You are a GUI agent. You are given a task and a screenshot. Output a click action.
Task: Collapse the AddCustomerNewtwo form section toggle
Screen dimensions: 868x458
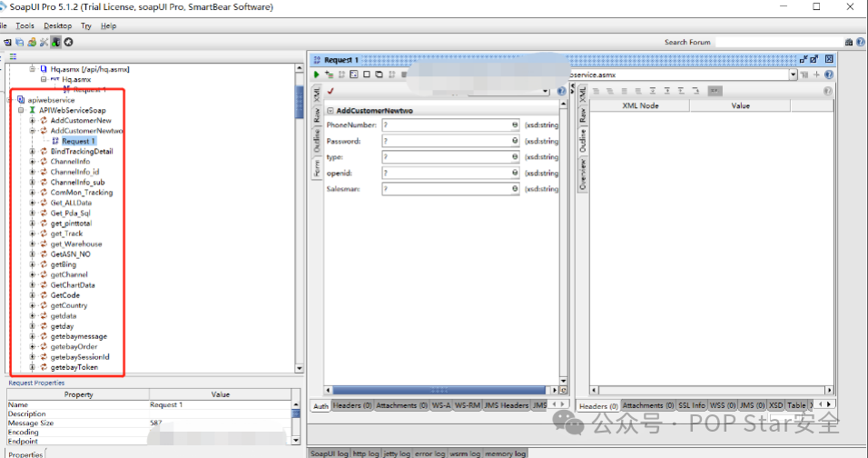[330, 110]
